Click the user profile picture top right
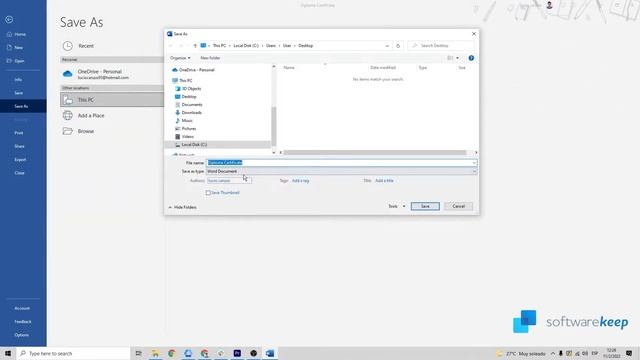The image size is (640, 360). tap(549, 5)
